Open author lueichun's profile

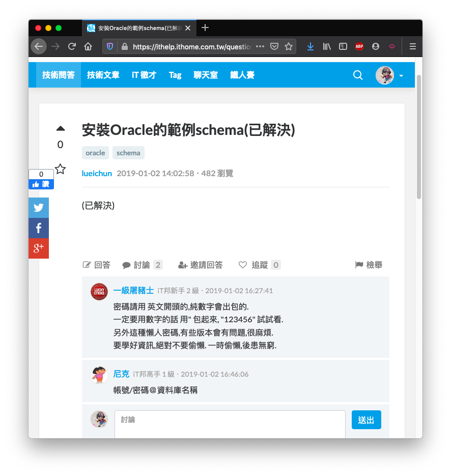point(97,173)
